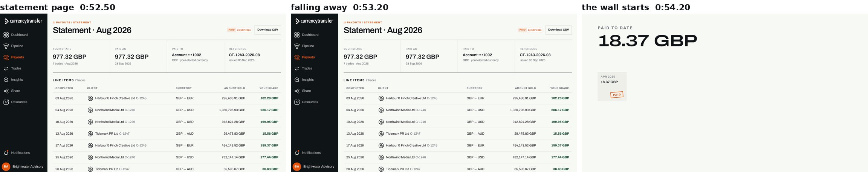Click 36.63 GBP share in falling away frame

[561, 169]
